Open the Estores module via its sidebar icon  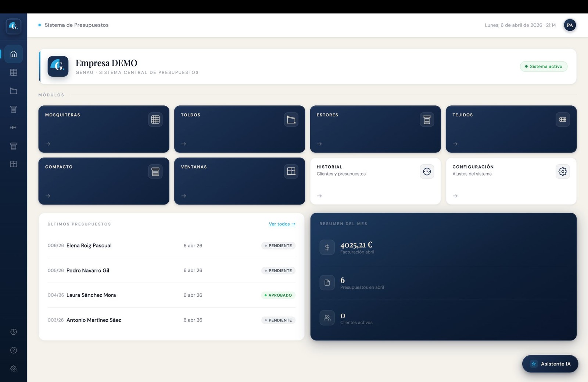(x=14, y=109)
